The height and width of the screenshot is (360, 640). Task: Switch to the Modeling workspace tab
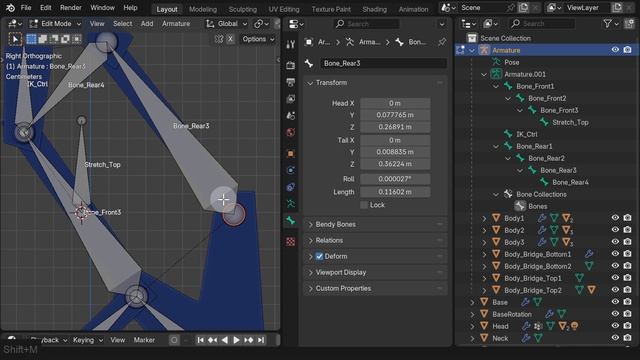(203, 9)
